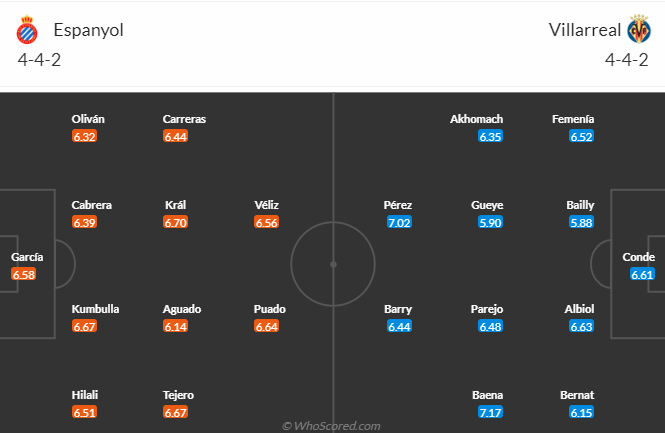This screenshot has width=665, height=433.
Task: Select player Král on the pitch
Action: click(175, 205)
